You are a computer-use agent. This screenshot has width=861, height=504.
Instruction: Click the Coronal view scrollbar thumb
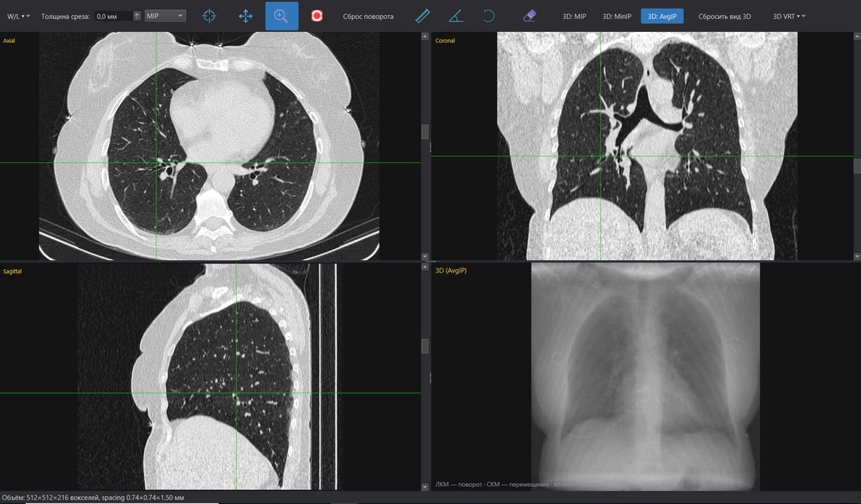[857, 165]
